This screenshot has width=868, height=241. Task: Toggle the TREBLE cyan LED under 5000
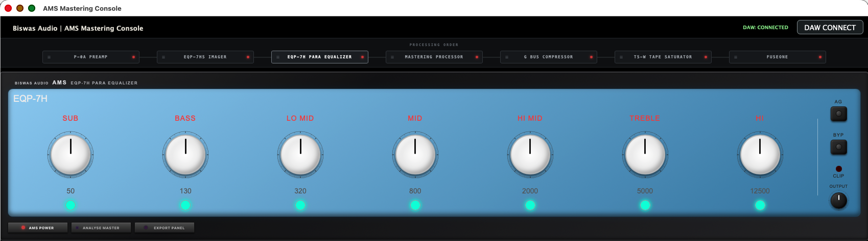coord(645,205)
